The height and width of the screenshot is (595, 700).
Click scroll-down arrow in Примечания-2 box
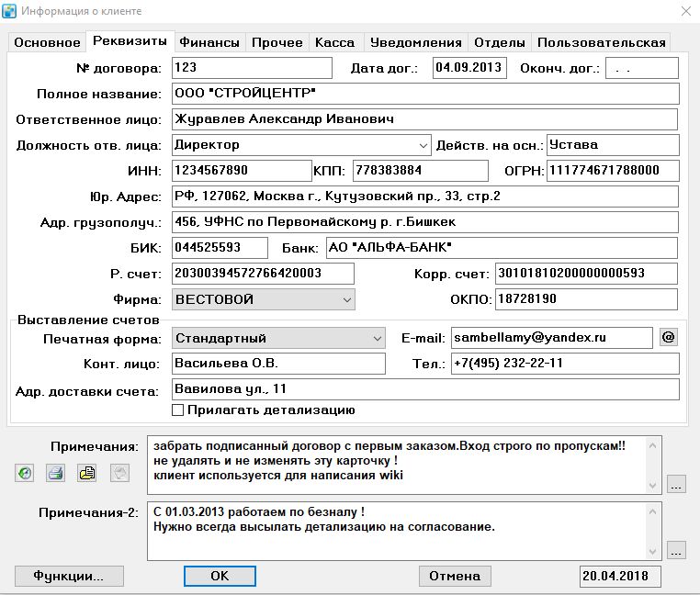click(x=652, y=552)
